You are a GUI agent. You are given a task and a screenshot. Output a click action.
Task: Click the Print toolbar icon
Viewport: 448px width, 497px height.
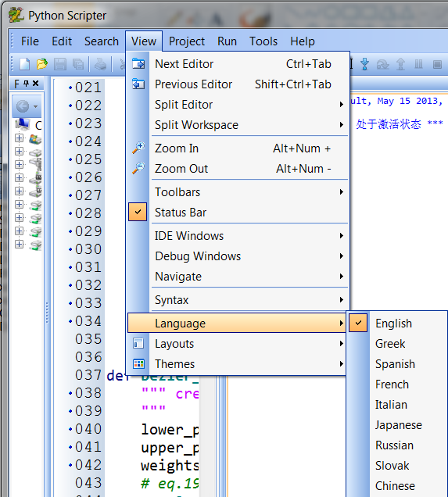pyautogui.click(x=101, y=64)
